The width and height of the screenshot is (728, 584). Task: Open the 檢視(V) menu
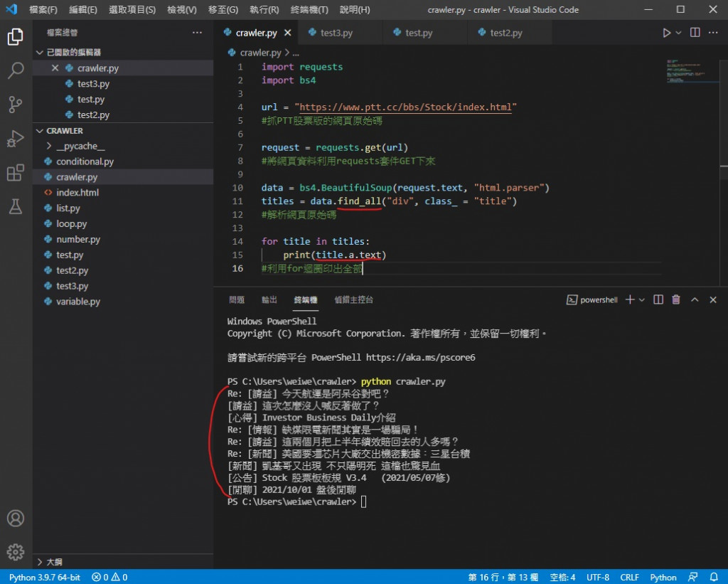pos(182,9)
